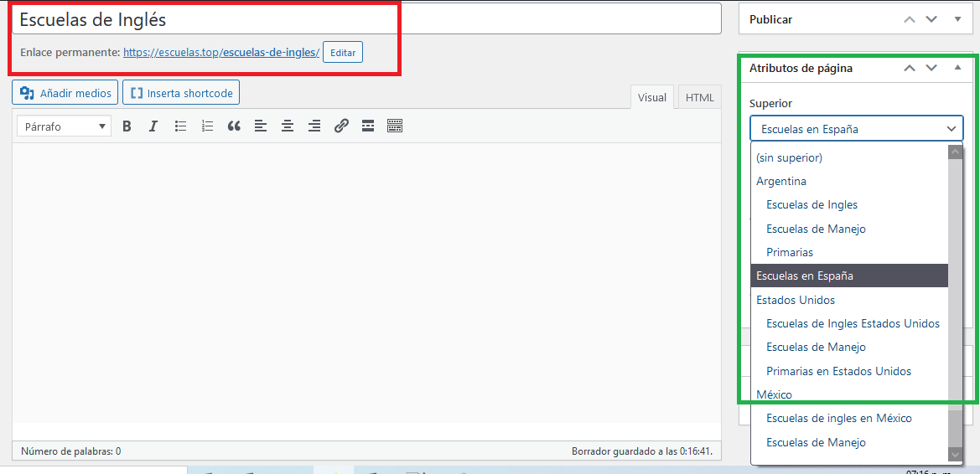Screen dimensions: 980x474
Task: Toggle bold formatting in editor toolbar
Action: pyautogui.click(x=127, y=126)
